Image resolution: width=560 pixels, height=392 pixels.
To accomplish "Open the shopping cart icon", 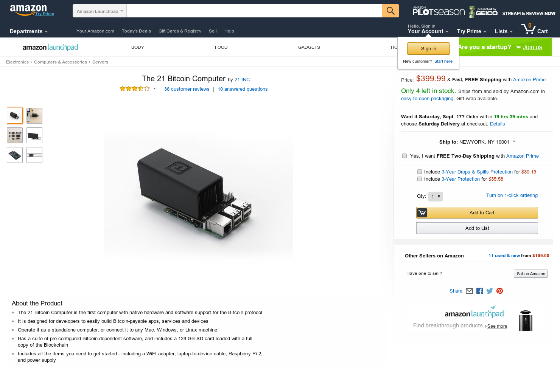I will (529, 29).
